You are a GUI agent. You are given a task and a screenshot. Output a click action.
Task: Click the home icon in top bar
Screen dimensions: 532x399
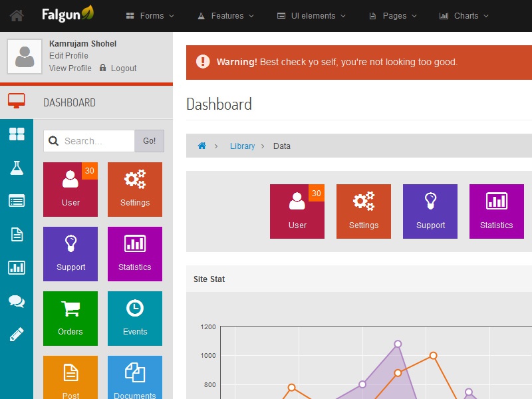[x=17, y=15]
